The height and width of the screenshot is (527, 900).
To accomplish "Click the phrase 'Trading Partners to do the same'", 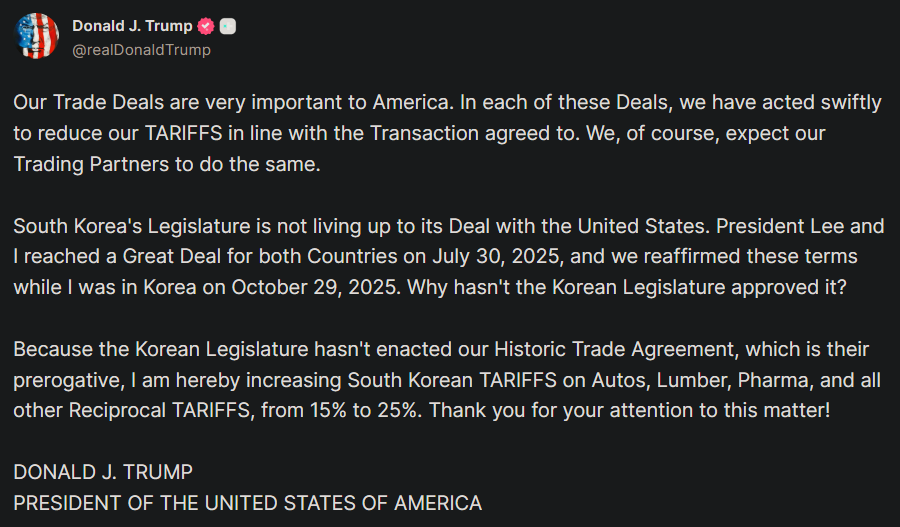I will pos(166,165).
